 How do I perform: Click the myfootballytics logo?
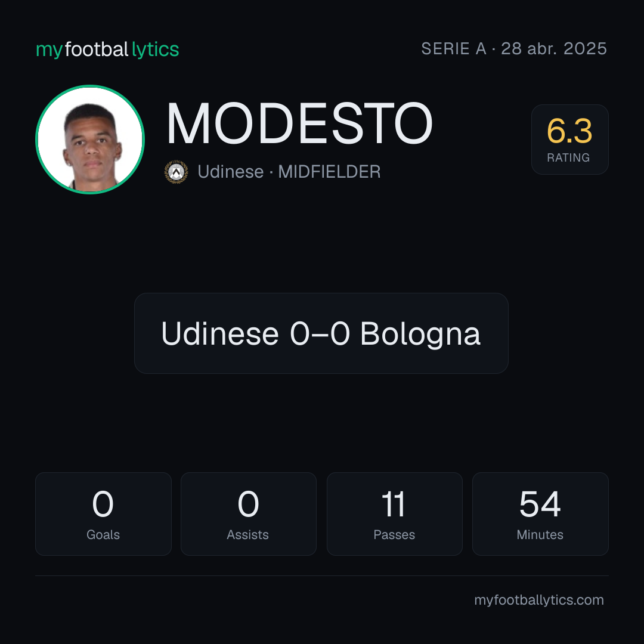[x=107, y=49]
